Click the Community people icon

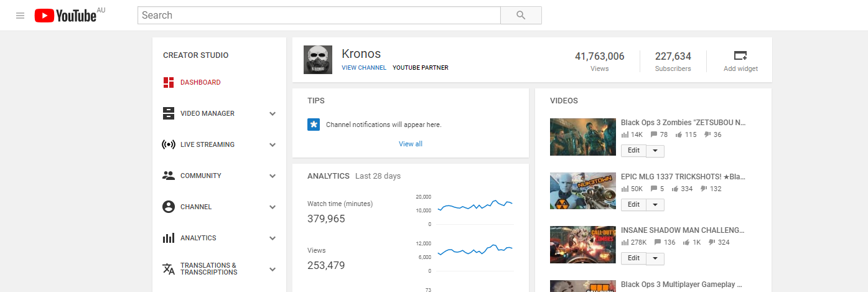(x=168, y=176)
